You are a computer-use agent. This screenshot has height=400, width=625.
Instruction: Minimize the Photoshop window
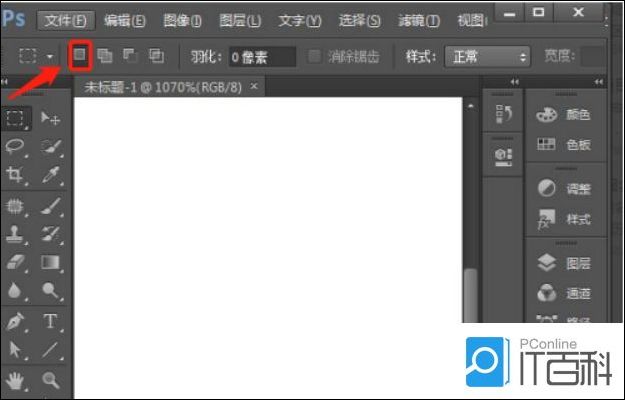509,14
